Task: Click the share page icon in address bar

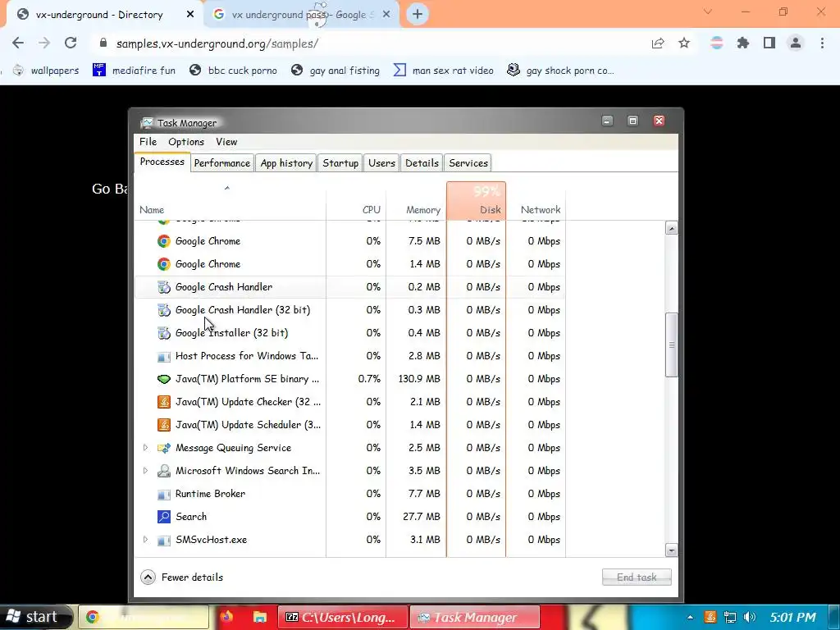Action: pyautogui.click(x=658, y=43)
